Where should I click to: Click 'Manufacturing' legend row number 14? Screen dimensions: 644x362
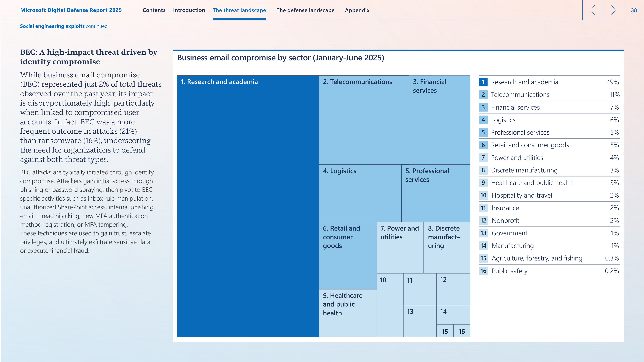(512, 246)
